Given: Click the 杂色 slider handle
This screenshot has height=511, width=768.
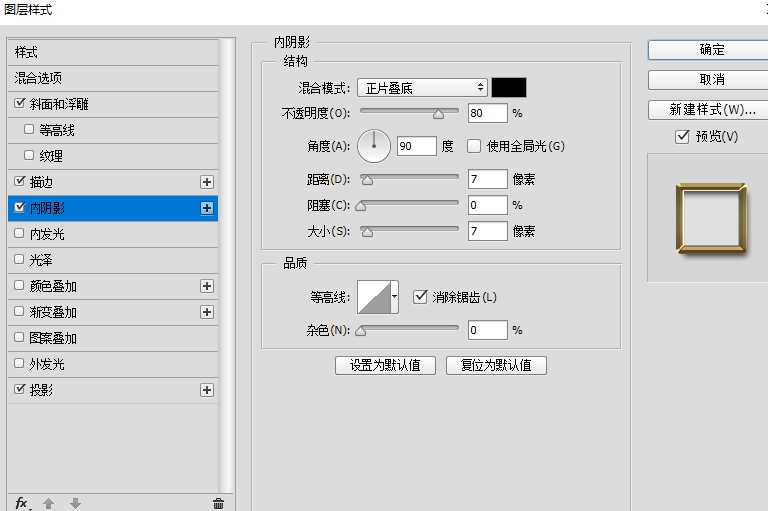Looking at the screenshot, I should click(x=360, y=331).
